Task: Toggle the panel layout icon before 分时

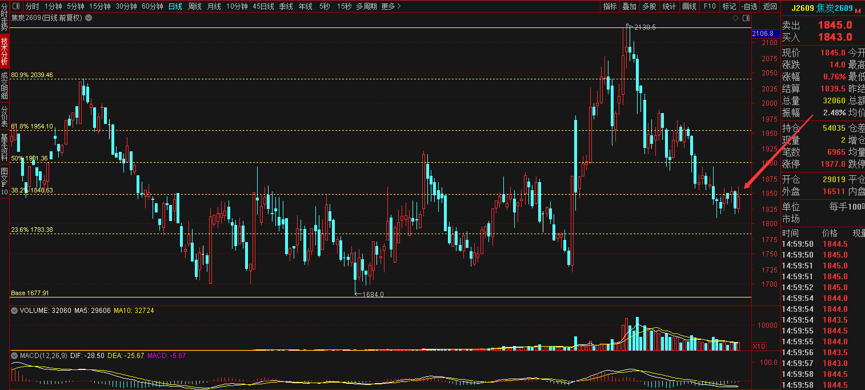Action: tap(15, 7)
